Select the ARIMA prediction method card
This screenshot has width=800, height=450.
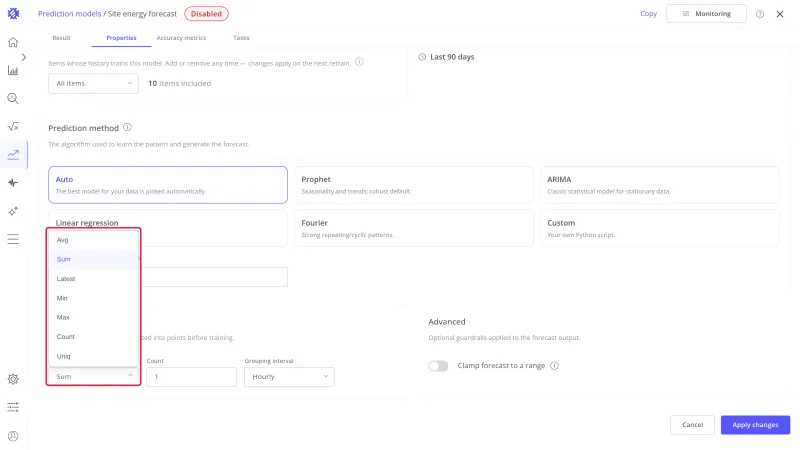[660, 185]
